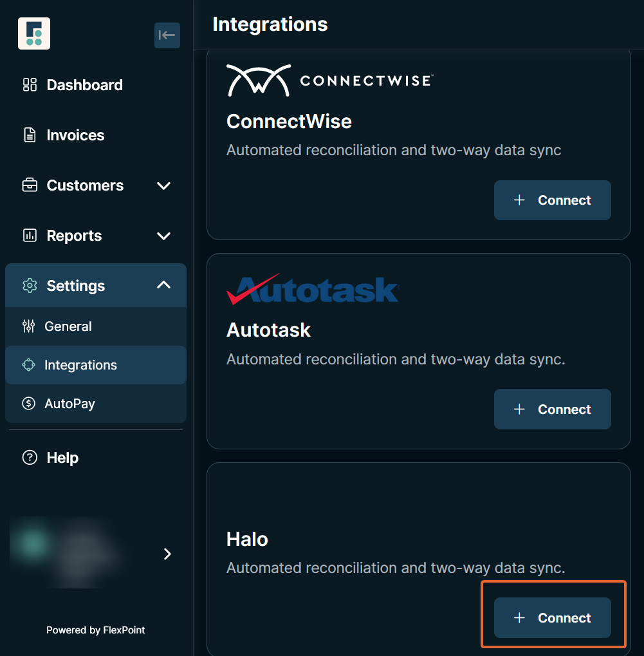Collapse the Settings section chevron
644x656 pixels.
[164, 285]
